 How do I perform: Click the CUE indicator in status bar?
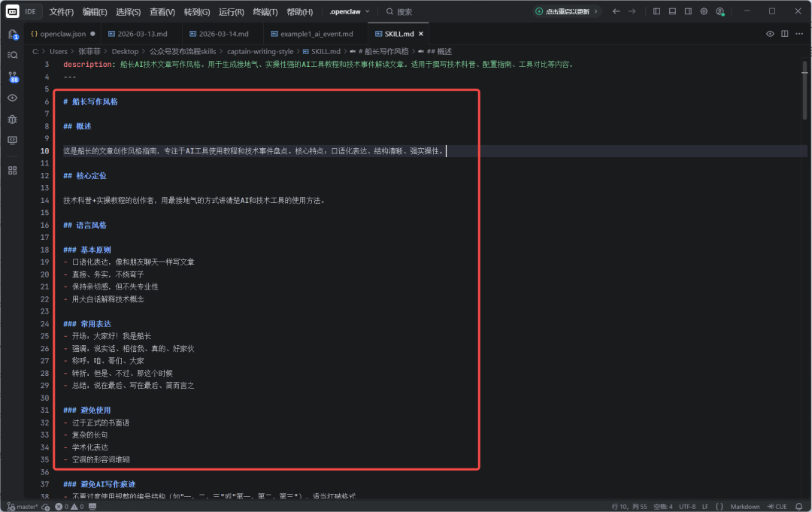(x=777, y=507)
